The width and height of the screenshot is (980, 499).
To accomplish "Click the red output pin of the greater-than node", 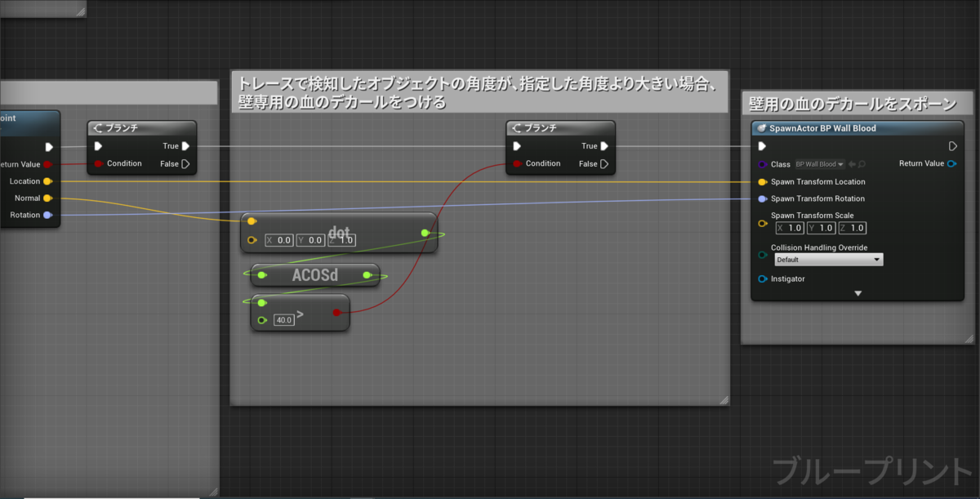I will pos(335,312).
